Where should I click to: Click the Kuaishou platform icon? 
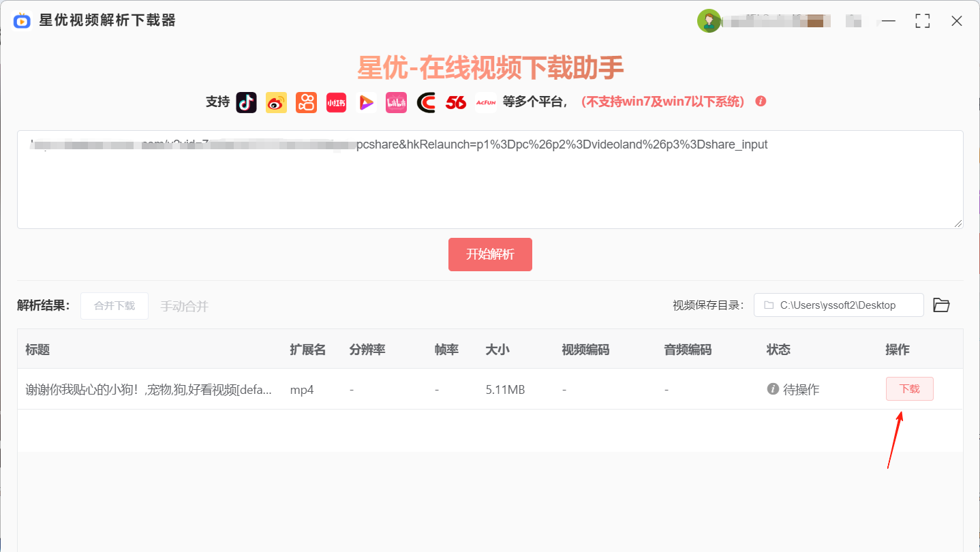(306, 102)
